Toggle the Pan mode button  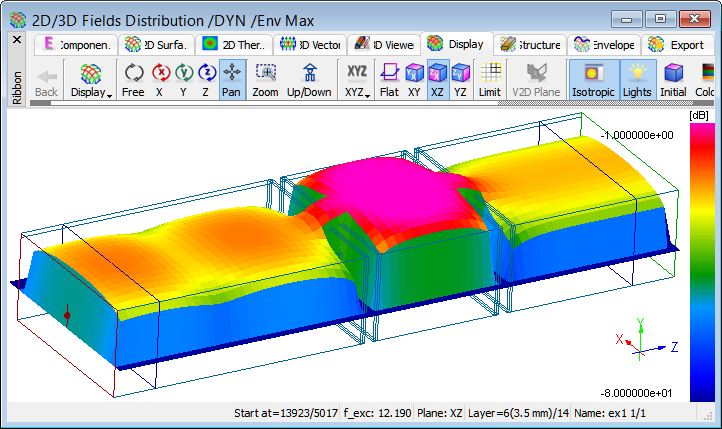click(232, 80)
